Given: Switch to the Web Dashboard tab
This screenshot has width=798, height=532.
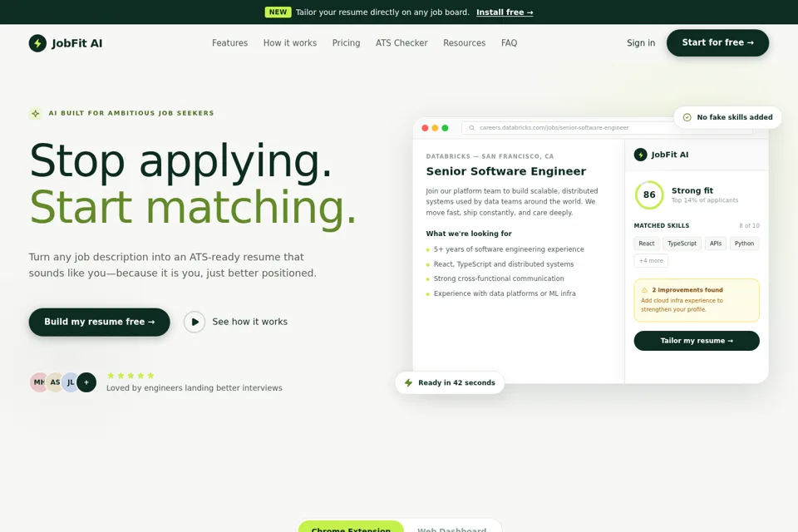Looking at the screenshot, I should (x=452, y=529).
